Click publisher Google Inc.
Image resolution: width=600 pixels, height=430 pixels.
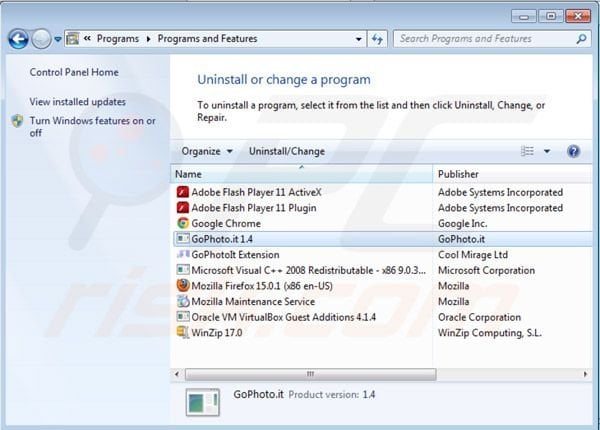pyautogui.click(x=463, y=223)
